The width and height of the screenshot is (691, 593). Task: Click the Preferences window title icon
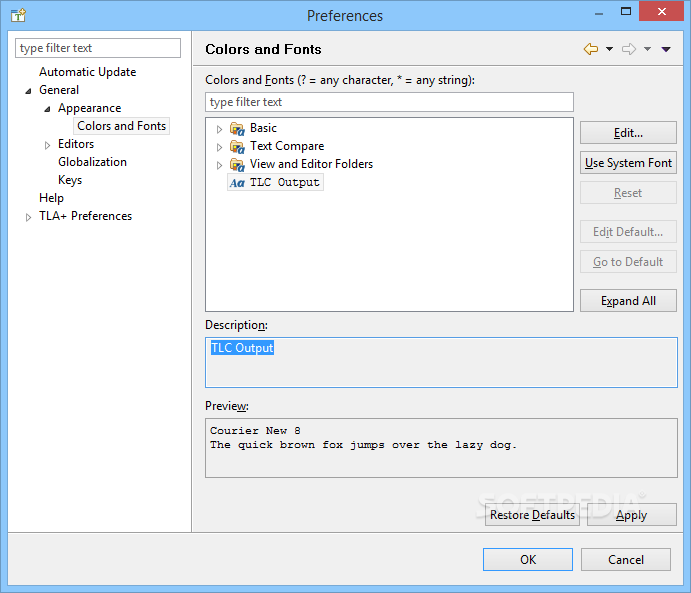pyautogui.click(x=19, y=15)
